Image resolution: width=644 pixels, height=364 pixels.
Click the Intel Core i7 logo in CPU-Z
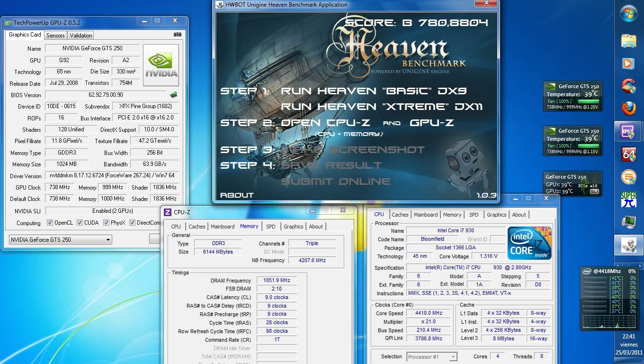[529, 243]
